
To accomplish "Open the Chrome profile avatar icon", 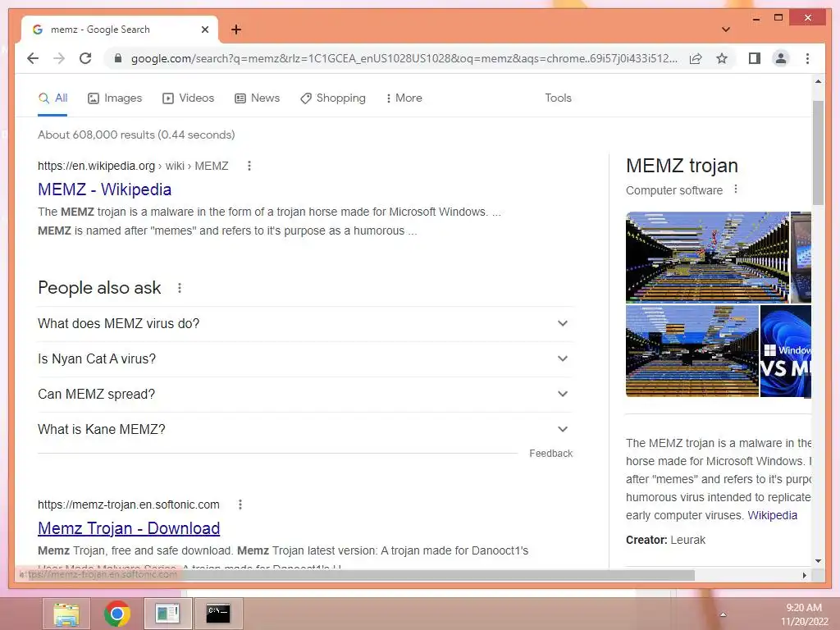I will (781, 58).
